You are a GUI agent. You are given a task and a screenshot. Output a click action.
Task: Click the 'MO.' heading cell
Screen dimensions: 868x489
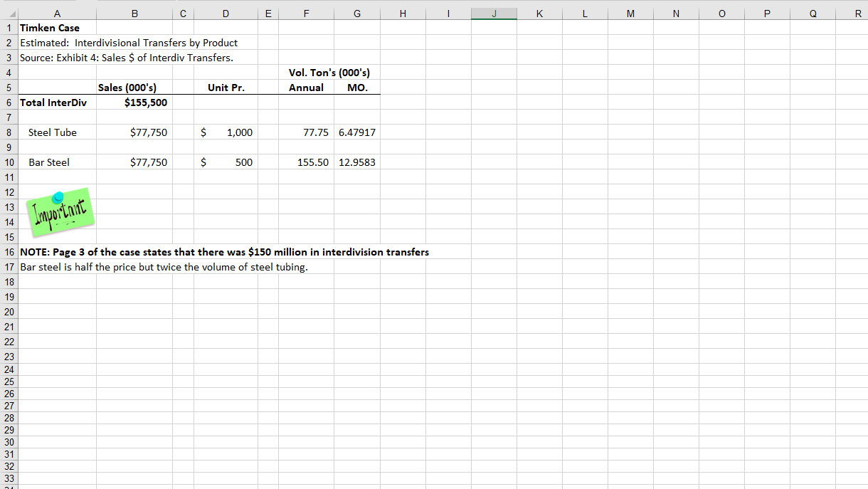pyautogui.click(x=356, y=88)
